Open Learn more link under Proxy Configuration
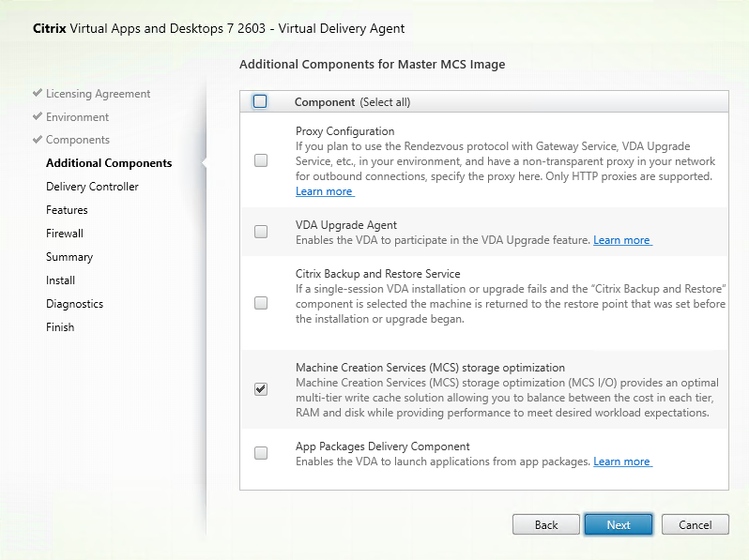This screenshot has height=560, width=749. [325, 191]
